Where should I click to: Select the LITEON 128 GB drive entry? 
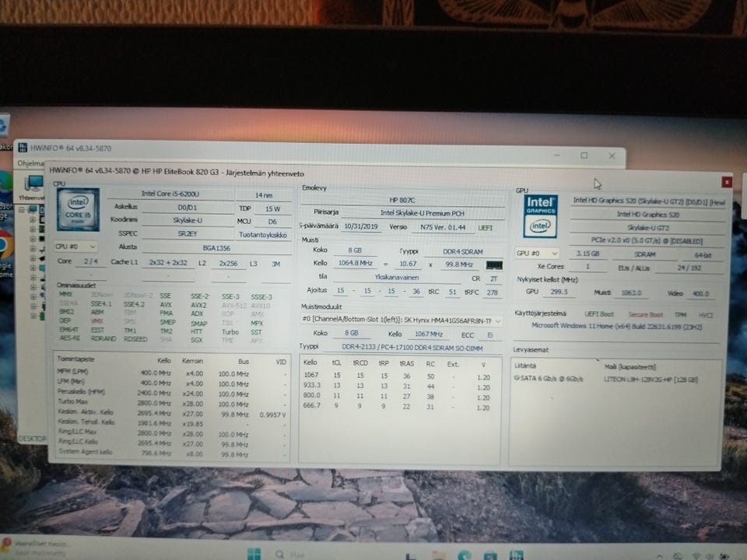(651, 379)
